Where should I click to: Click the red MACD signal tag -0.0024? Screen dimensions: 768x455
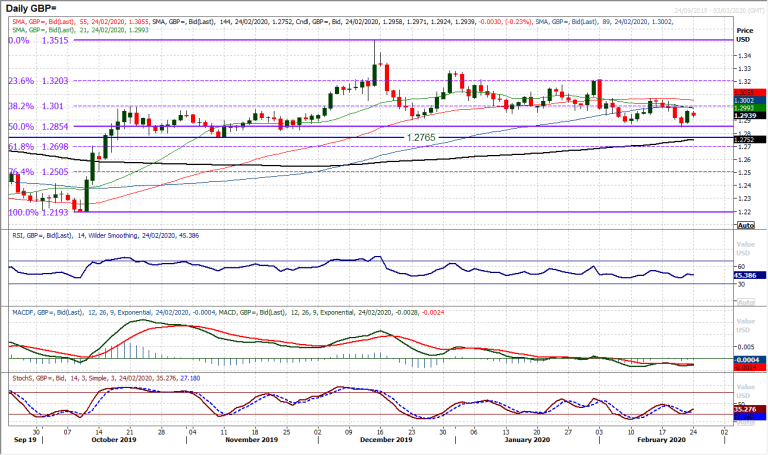tap(750, 367)
